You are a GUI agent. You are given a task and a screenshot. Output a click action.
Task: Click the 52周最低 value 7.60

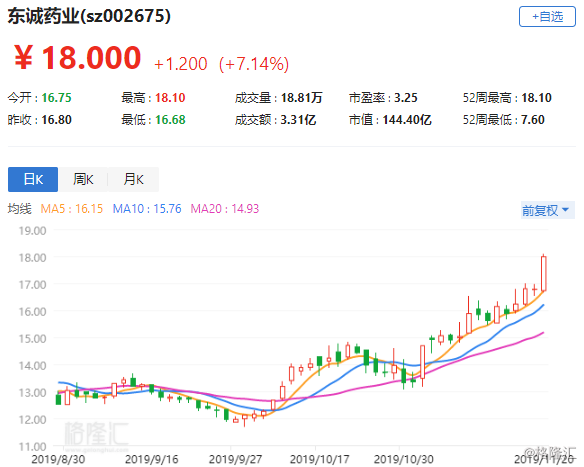coord(533,120)
